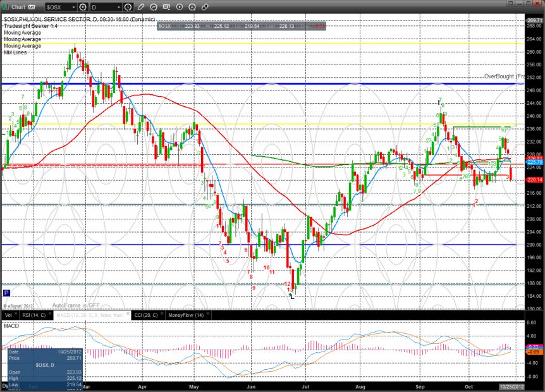Close the MoneyFlow (14) tab
This screenshot has width=545, height=392.
click(x=209, y=315)
